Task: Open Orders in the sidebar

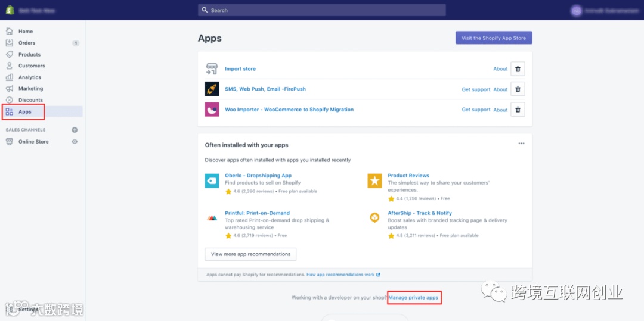Action: point(27,43)
